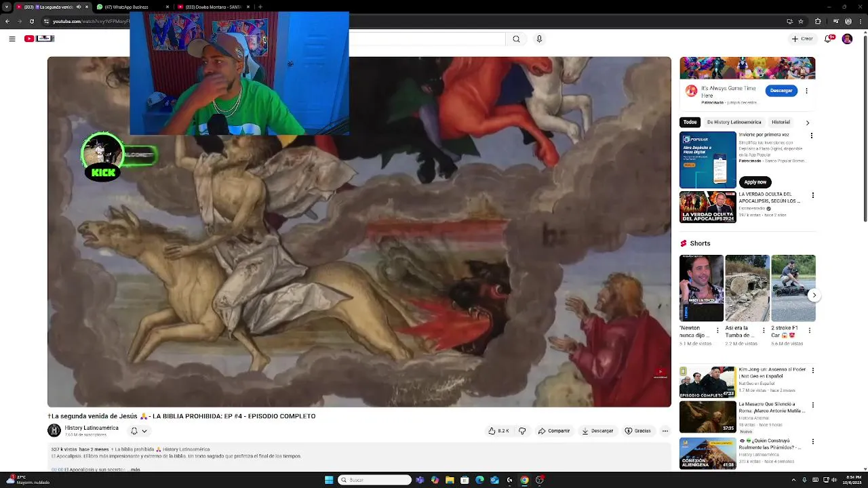Open options for 2 stroke F1 Car short
The image size is (868, 488).
tap(810, 331)
